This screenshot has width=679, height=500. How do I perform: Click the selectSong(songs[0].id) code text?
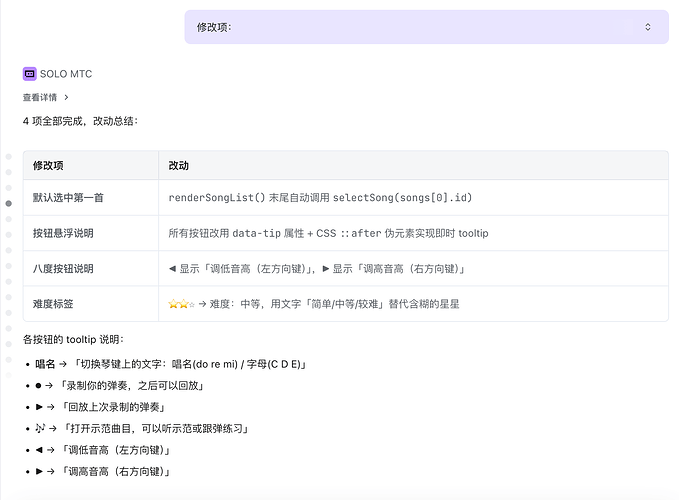tap(402, 198)
